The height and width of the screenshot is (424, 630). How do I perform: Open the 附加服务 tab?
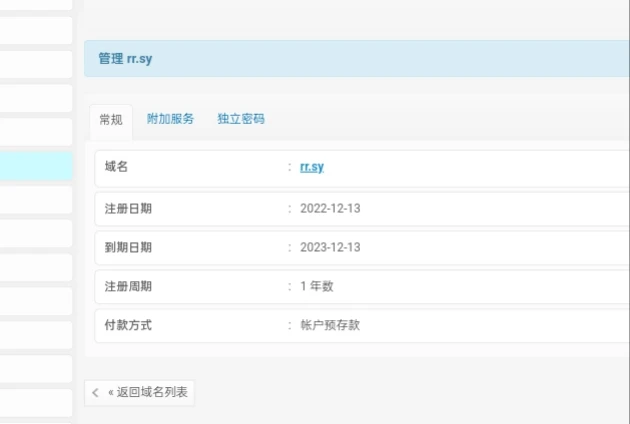pos(170,119)
